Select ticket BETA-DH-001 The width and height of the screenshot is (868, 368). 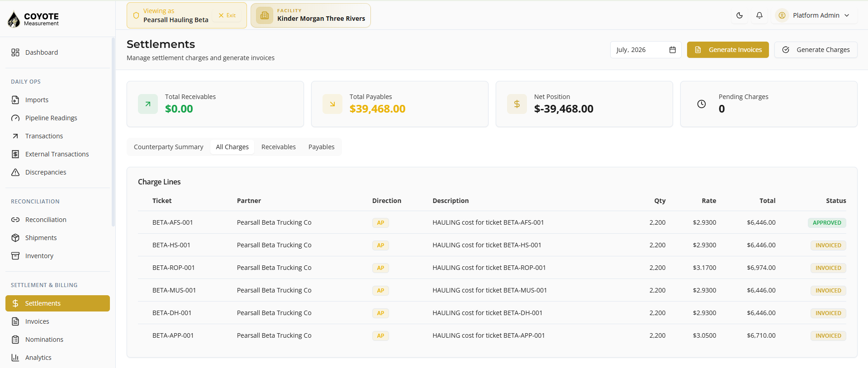(492, 313)
